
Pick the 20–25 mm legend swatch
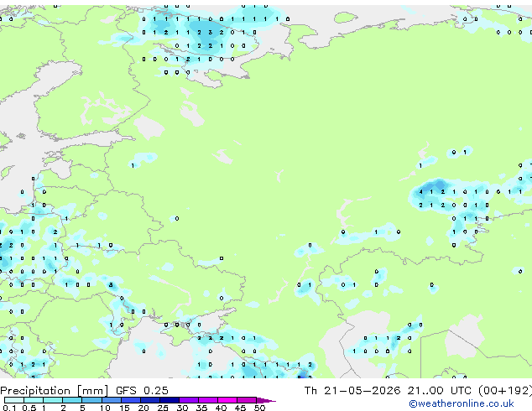pos(150,400)
